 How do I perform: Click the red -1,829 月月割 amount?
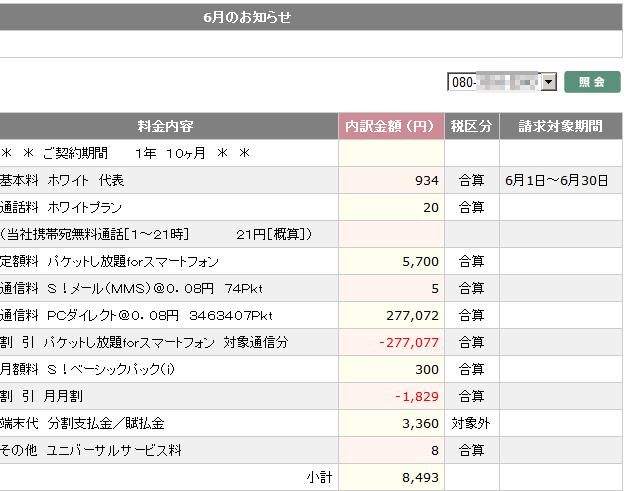pos(416,396)
